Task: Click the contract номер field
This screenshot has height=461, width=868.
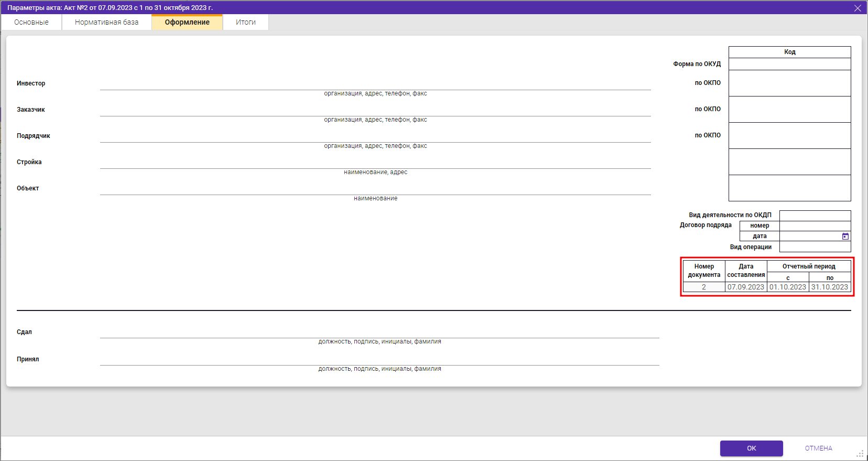Action: tap(815, 226)
